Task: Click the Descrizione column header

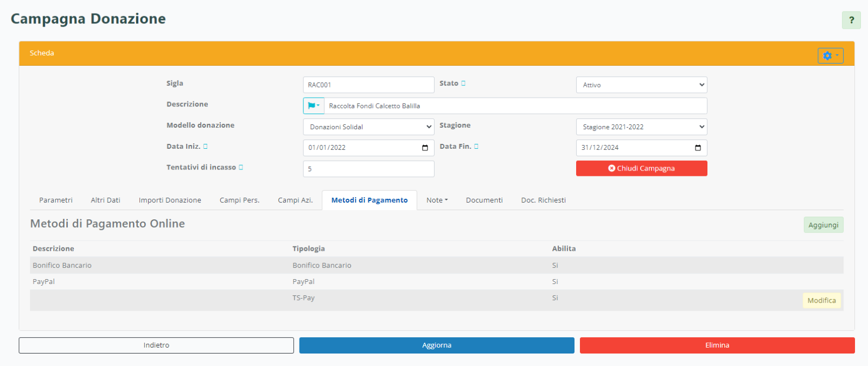Action: pos(53,248)
